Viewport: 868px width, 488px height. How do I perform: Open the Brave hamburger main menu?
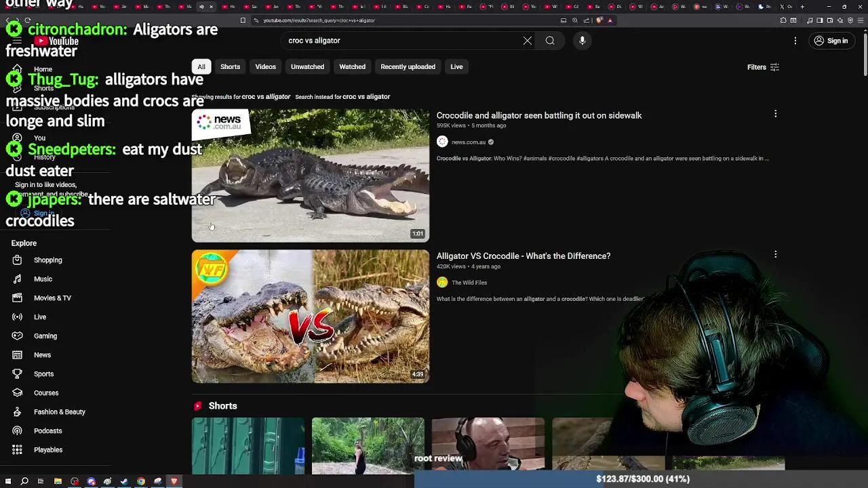[x=861, y=20]
